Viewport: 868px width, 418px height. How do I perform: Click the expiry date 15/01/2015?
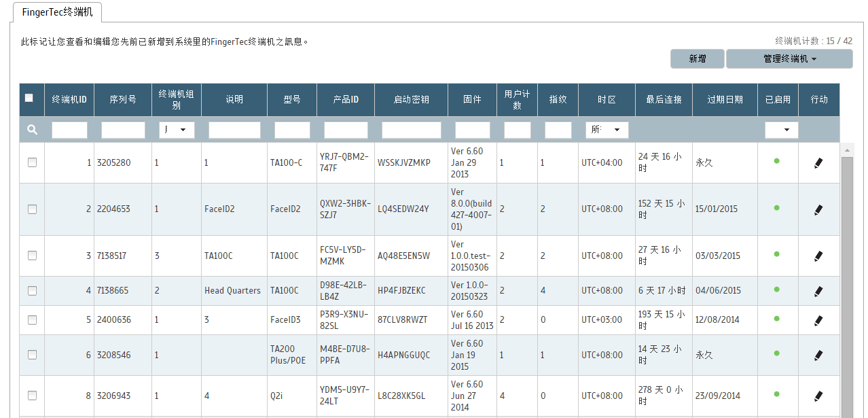(717, 209)
